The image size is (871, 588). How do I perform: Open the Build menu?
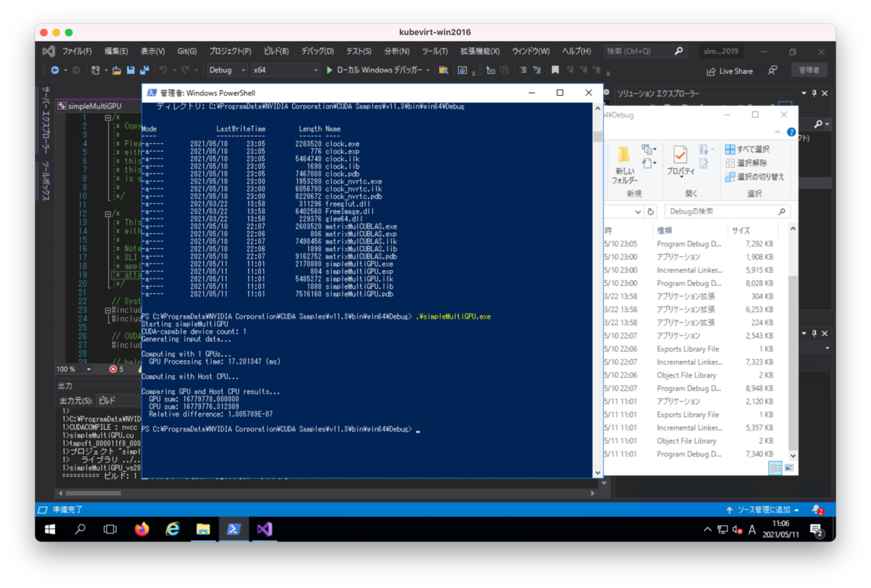point(276,52)
